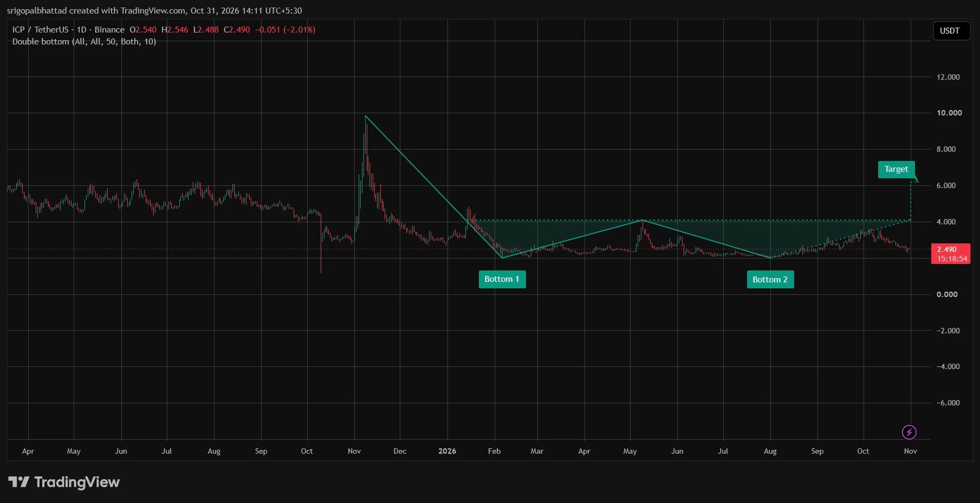Click the created-with TradingView.com caption
The height and width of the screenshot is (503, 980).
tap(154, 10)
